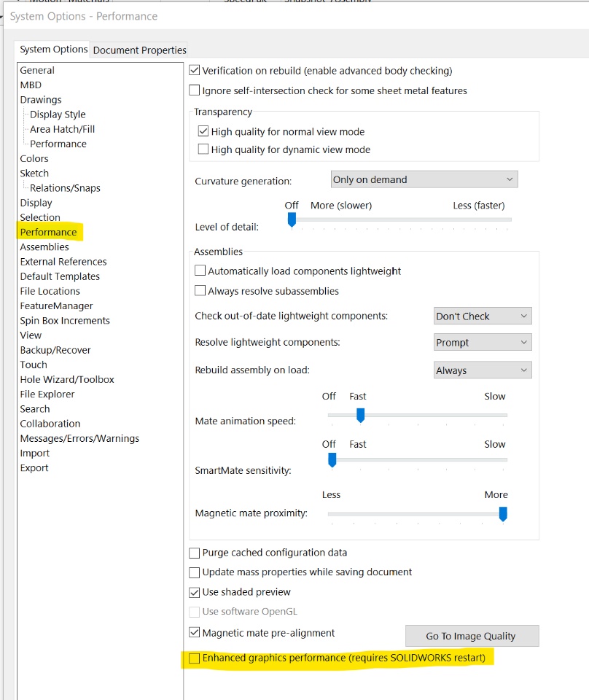Image resolution: width=589 pixels, height=700 pixels.
Task: Select Sketch category
Action: (34, 174)
